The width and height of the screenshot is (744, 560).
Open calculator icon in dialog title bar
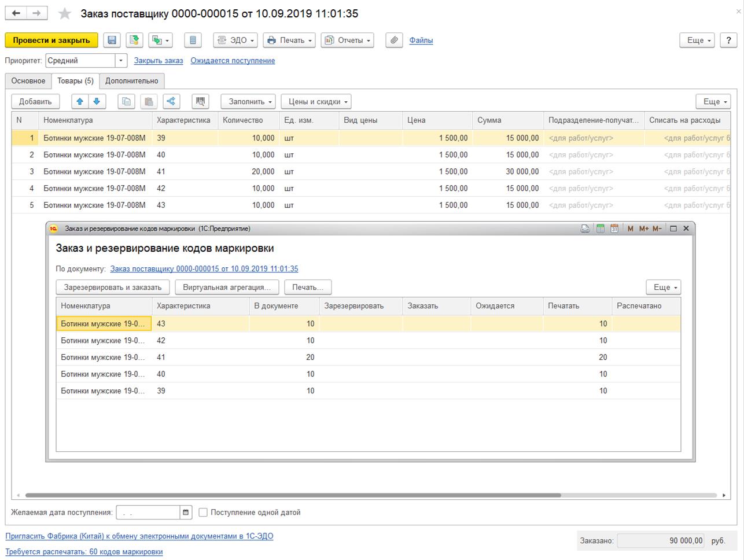tap(601, 229)
